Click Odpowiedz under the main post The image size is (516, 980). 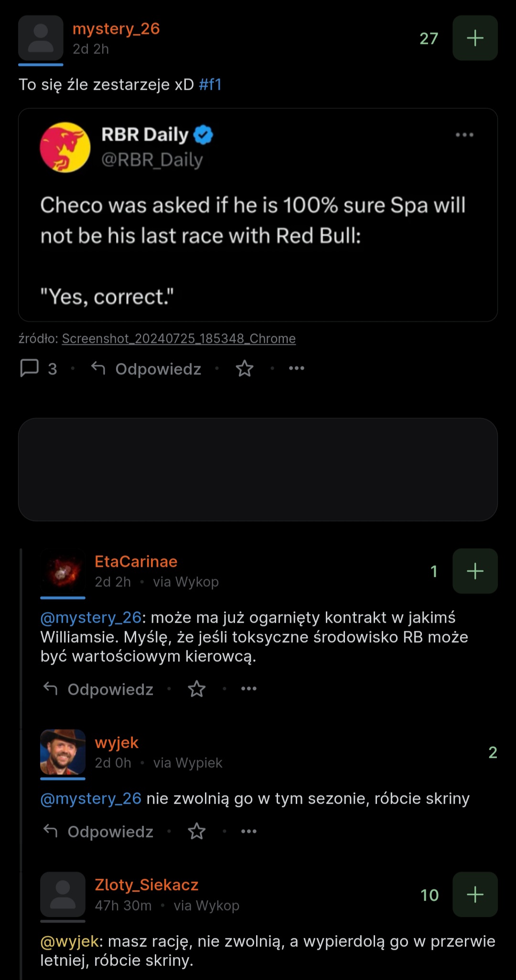pyautogui.click(x=146, y=369)
